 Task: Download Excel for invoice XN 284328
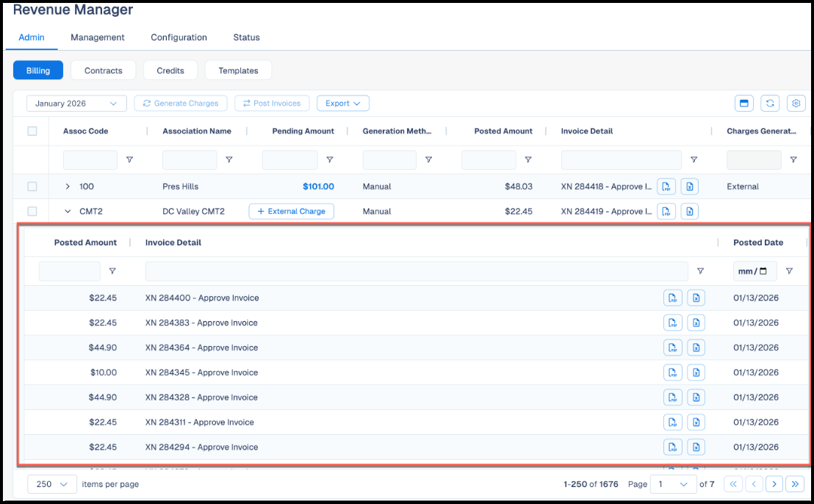(x=696, y=397)
